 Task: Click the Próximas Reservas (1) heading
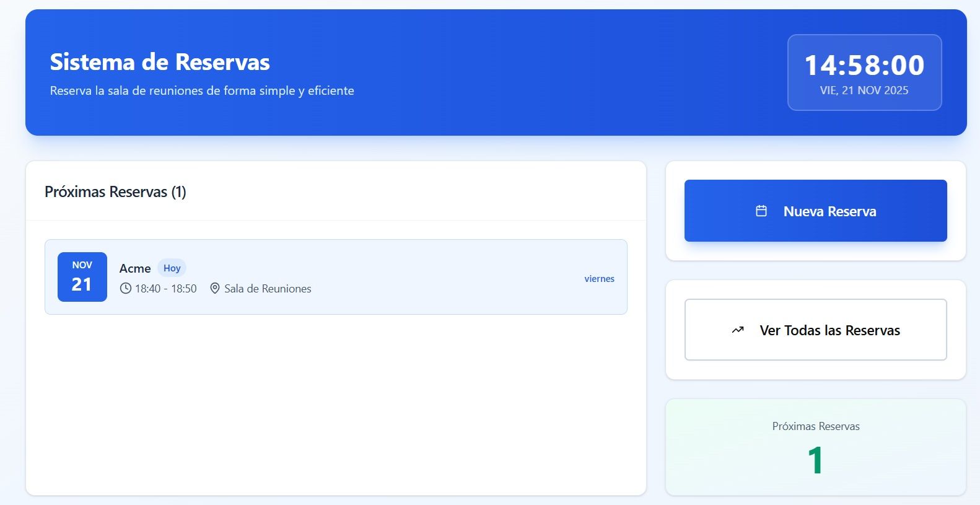click(x=115, y=192)
